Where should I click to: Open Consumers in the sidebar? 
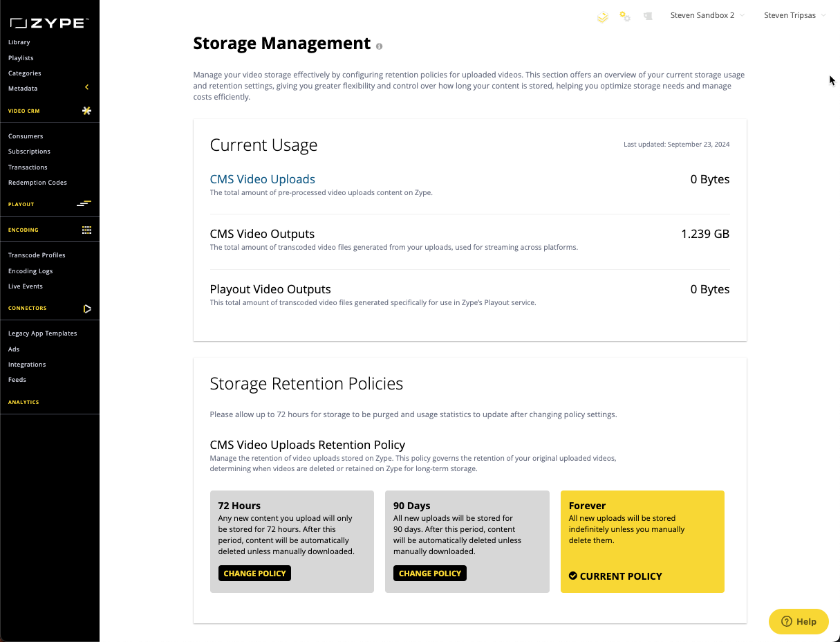coord(26,136)
